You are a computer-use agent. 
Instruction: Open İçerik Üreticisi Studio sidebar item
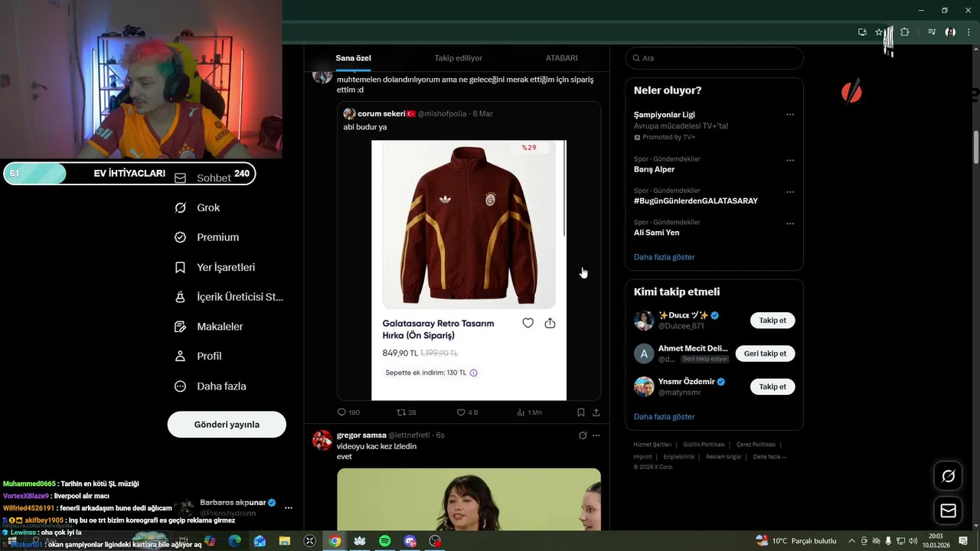pos(228,297)
